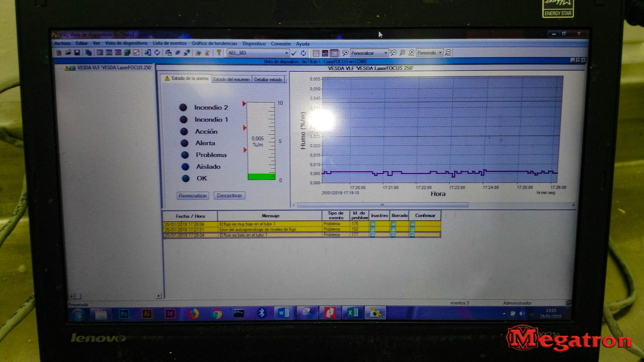
Task: Open the second Personaliz dropdown near toolbar end
Action: 440,53
